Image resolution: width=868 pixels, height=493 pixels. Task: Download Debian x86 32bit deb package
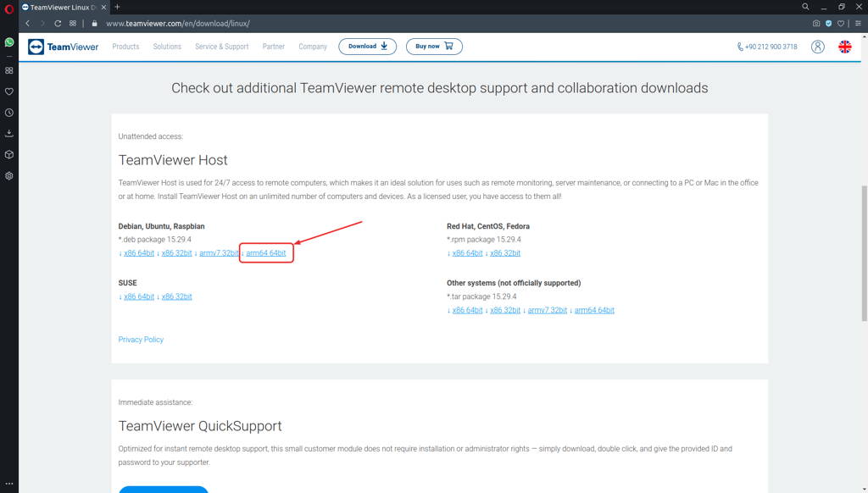tap(176, 253)
